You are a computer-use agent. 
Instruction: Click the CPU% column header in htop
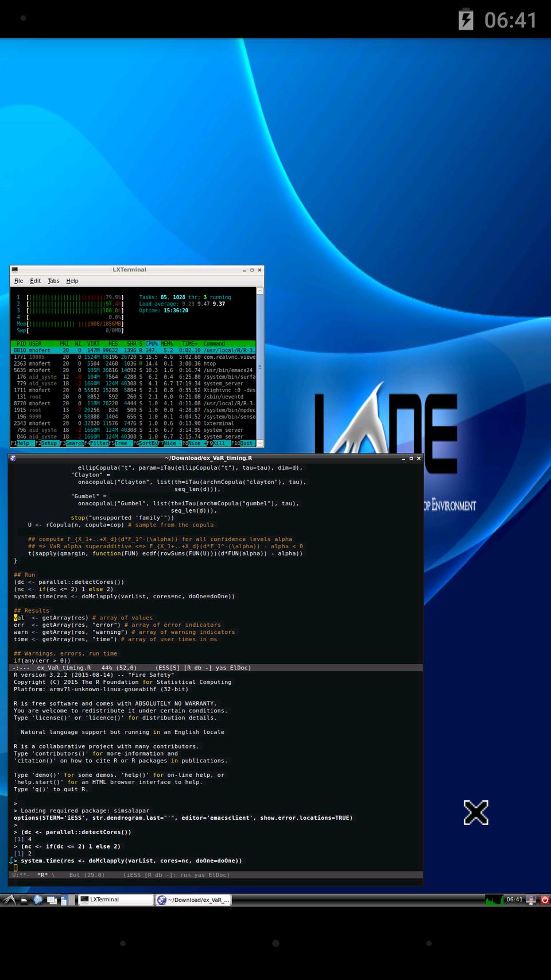[x=152, y=343]
